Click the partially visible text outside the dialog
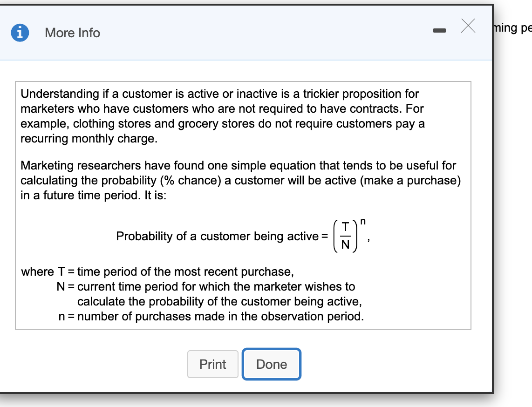Screen dimensions: 532x407 tap(513, 27)
